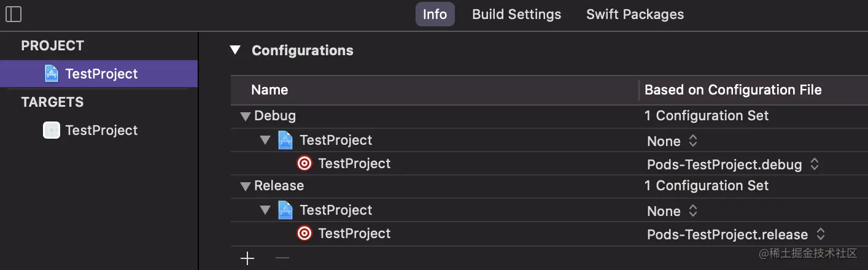Toggle the navigator sidebar panel icon
Viewport: 868px width, 270px height.
click(13, 14)
